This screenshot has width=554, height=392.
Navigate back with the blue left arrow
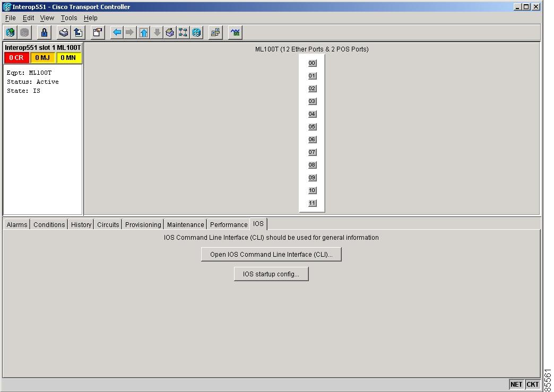click(x=117, y=32)
